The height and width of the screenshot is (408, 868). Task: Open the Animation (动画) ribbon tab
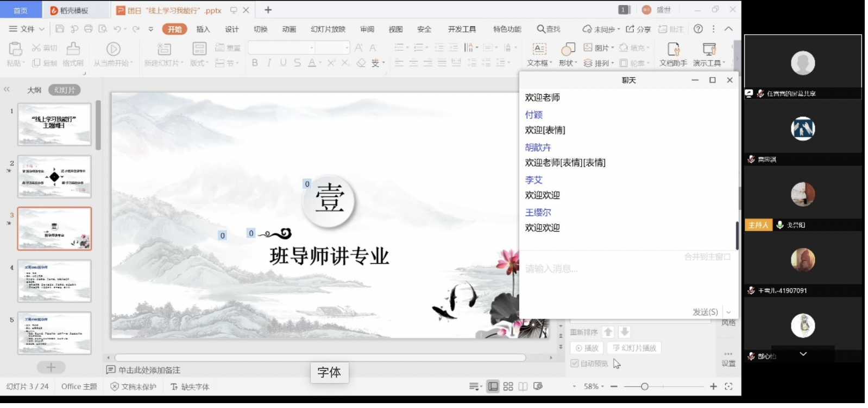click(x=289, y=29)
